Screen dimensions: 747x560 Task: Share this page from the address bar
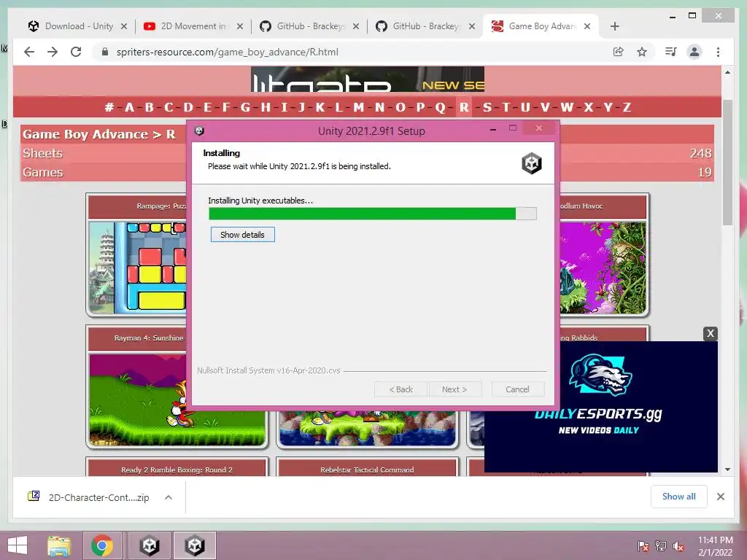(619, 52)
